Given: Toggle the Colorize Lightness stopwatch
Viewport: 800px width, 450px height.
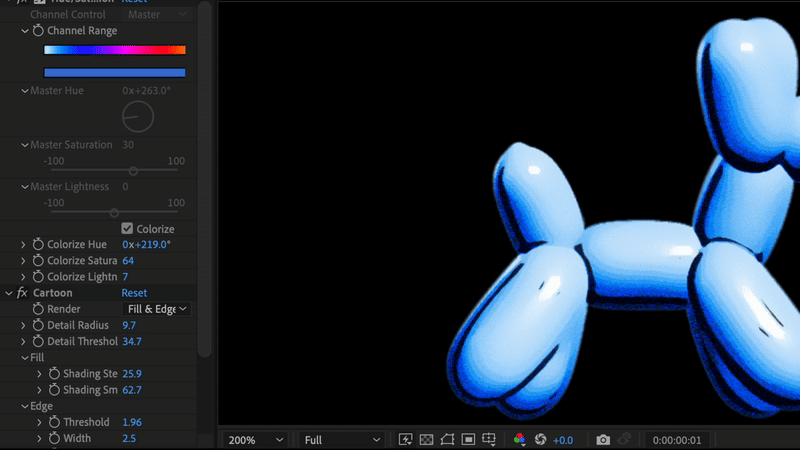Looking at the screenshot, I should [38, 277].
